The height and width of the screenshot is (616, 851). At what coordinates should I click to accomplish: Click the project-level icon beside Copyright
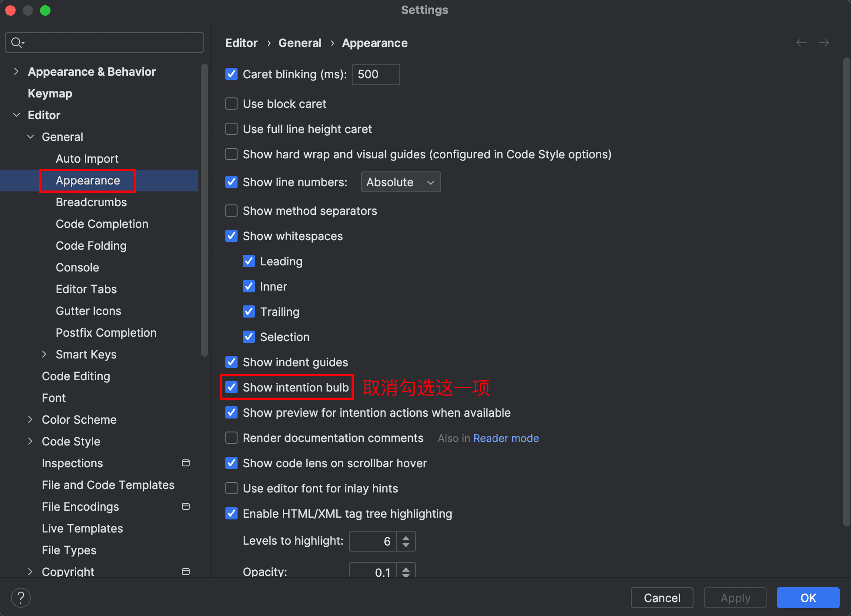click(x=186, y=572)
